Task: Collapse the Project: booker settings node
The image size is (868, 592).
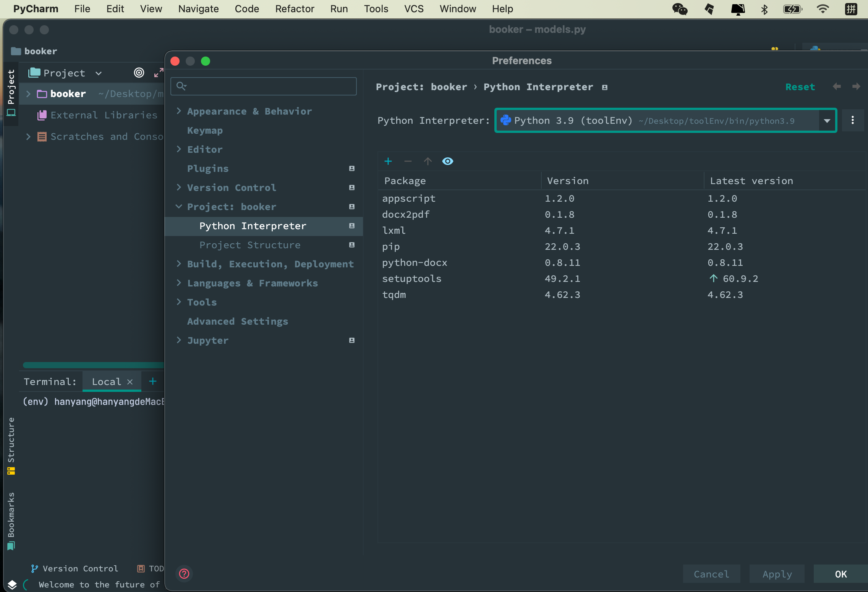Action: [178, 206]
